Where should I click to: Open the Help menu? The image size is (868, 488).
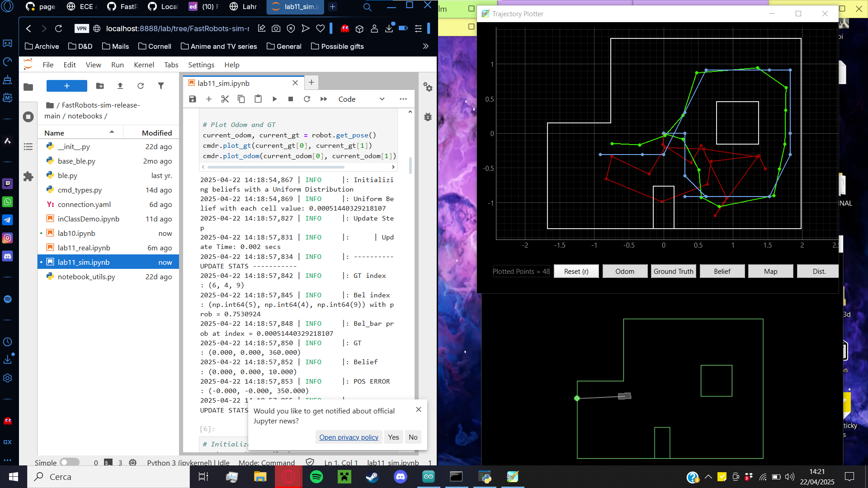[x=232, y=65]
